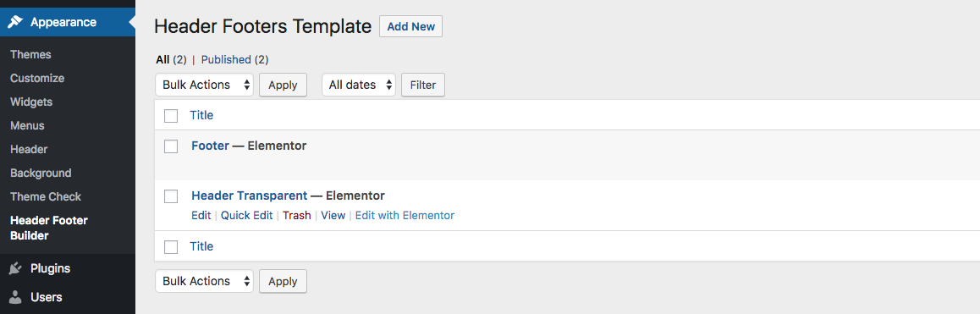The width and height of the screenshot is (980, 314).
Task: Tick the checkbox beside Footer template
Action: (171, 146)
